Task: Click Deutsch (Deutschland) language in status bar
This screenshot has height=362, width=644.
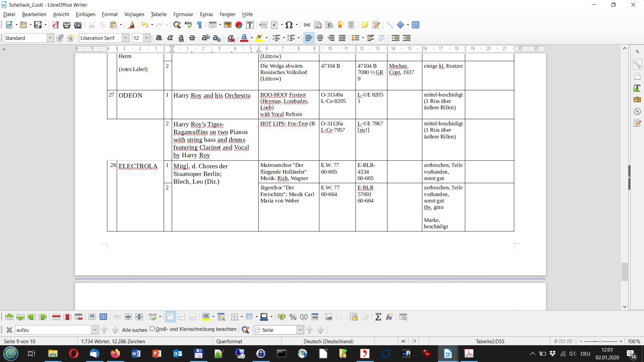Action: coord(328,341)
